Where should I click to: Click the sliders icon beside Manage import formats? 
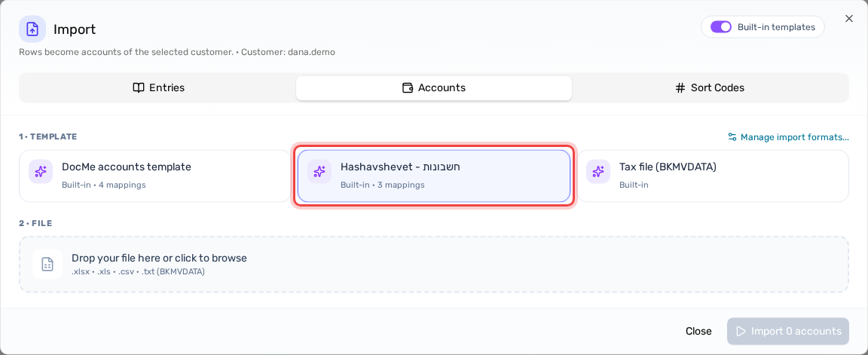(x=732, y=136)
